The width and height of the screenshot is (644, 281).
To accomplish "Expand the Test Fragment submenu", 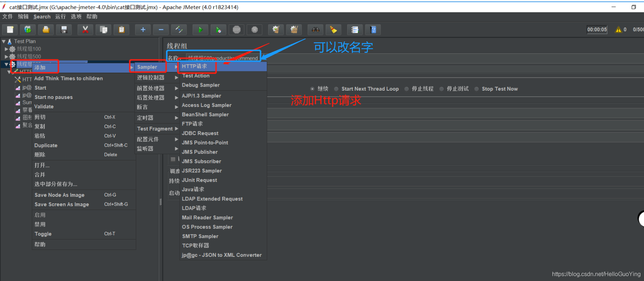I will (158, 129).
